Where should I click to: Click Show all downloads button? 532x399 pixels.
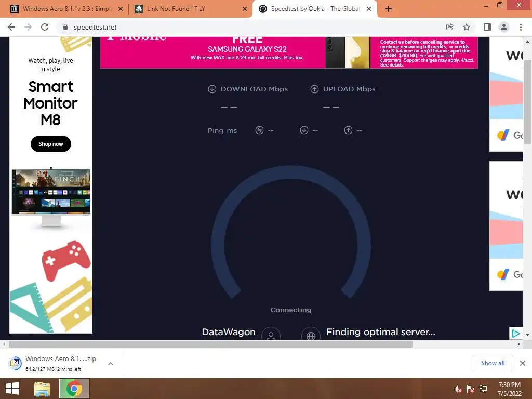click(493, 363)
